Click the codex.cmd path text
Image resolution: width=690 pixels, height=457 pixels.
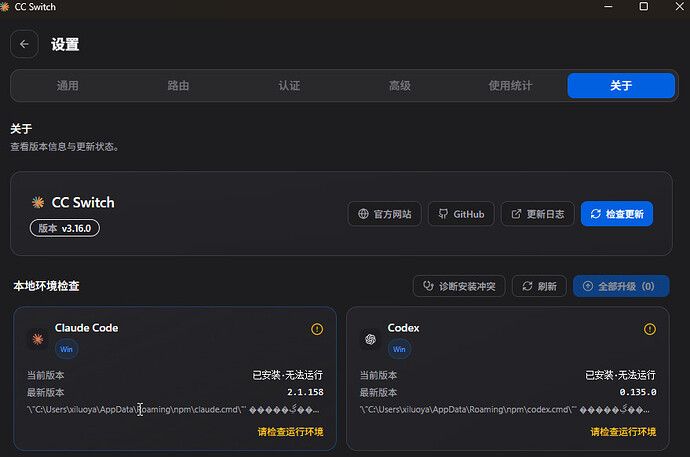pos(505,409)
